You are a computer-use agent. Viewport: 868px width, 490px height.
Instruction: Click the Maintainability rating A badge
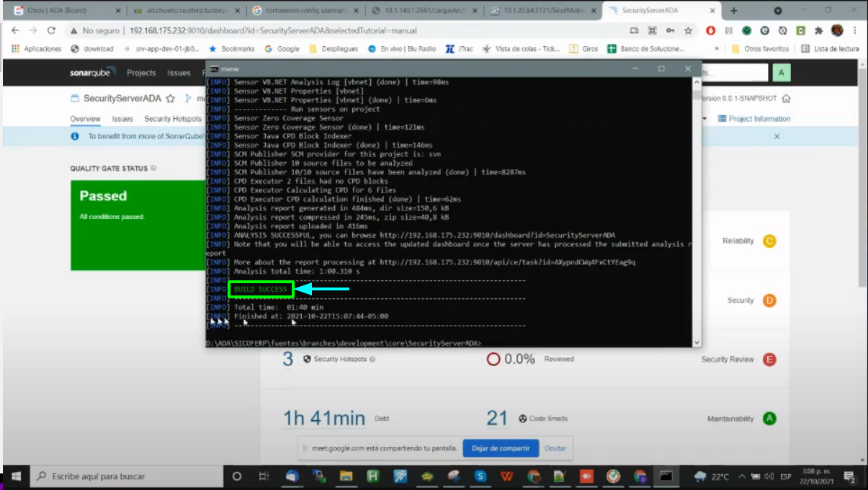(769, 419)
